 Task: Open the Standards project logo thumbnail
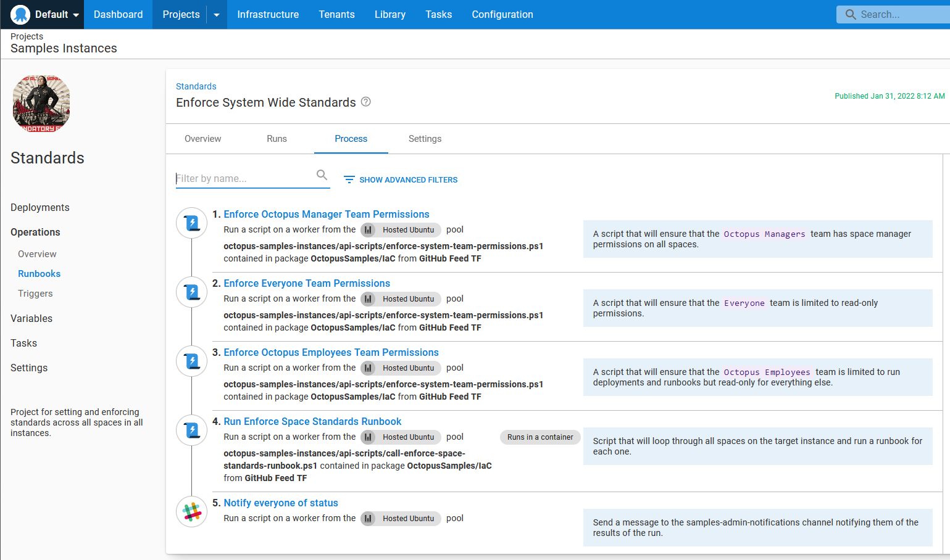coord(41,103)
